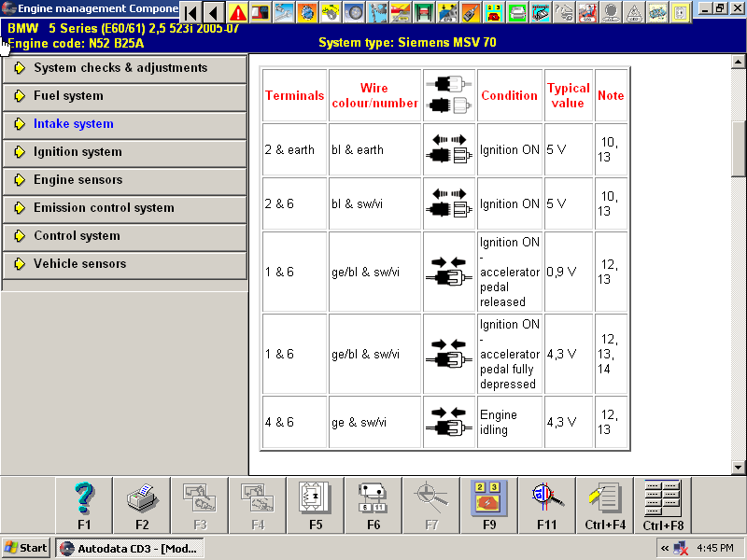Expand the Control system section
This screenshot has height=560, width=747.
(125, 236)
